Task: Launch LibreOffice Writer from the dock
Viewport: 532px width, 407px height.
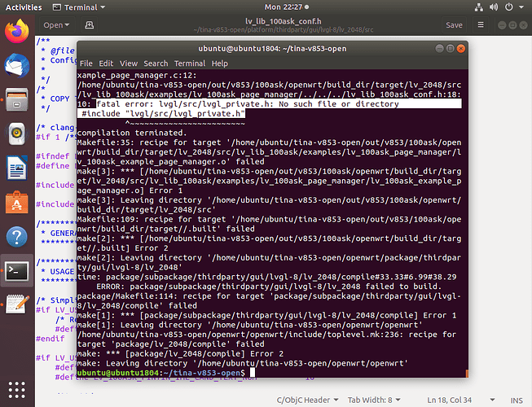Action: click(x=16, y=168)
